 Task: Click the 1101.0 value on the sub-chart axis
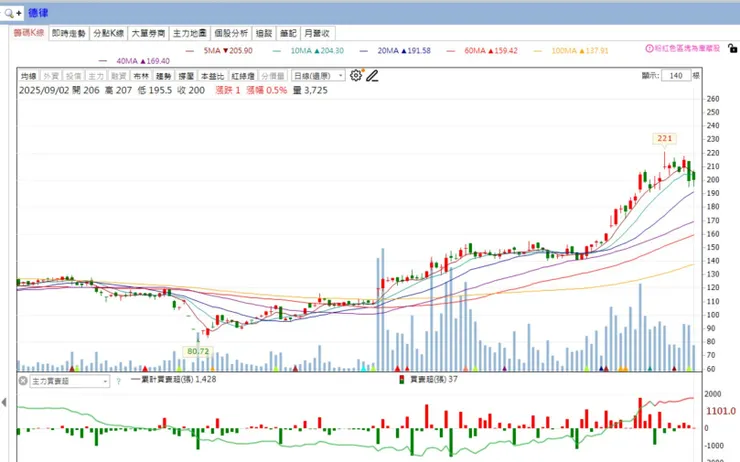[721, 411]
